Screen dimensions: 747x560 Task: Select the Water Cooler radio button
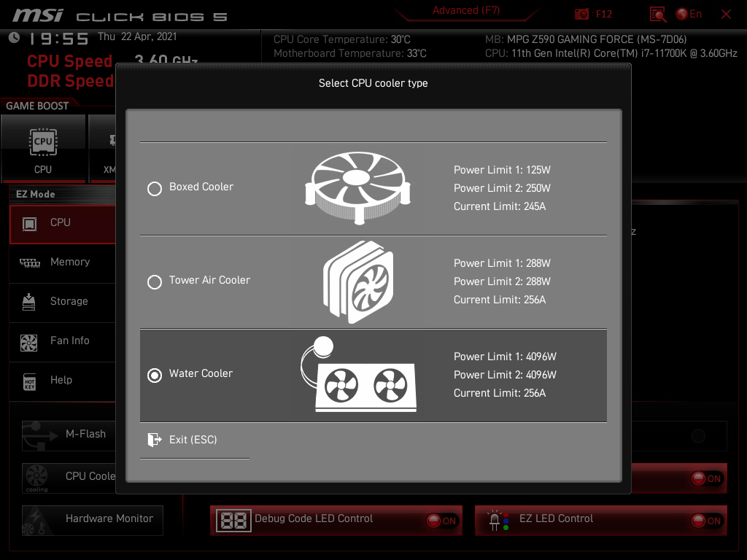coord(155,376)
